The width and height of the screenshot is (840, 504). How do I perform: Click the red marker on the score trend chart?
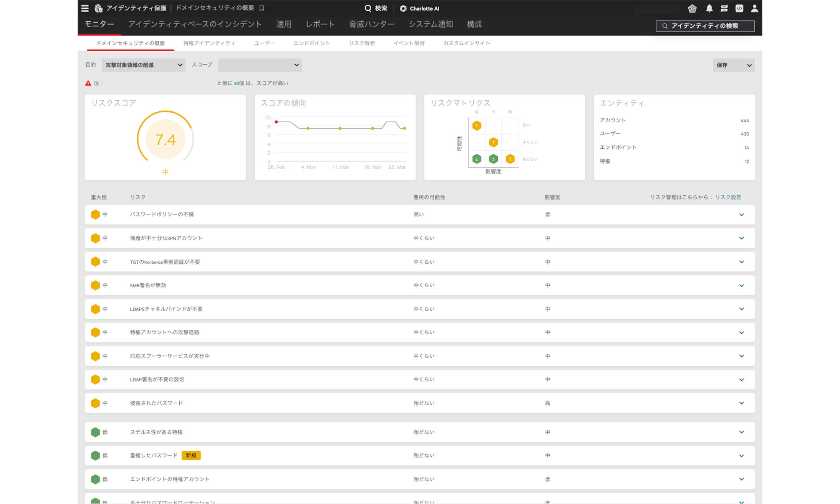(276, 122)
